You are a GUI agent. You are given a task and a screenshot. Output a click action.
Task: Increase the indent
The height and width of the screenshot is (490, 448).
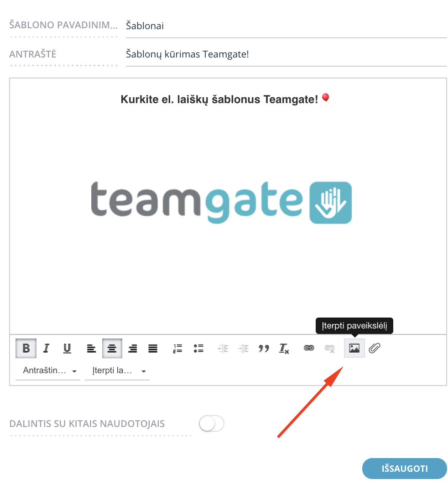pyautogui.click(x=243, y=348)
